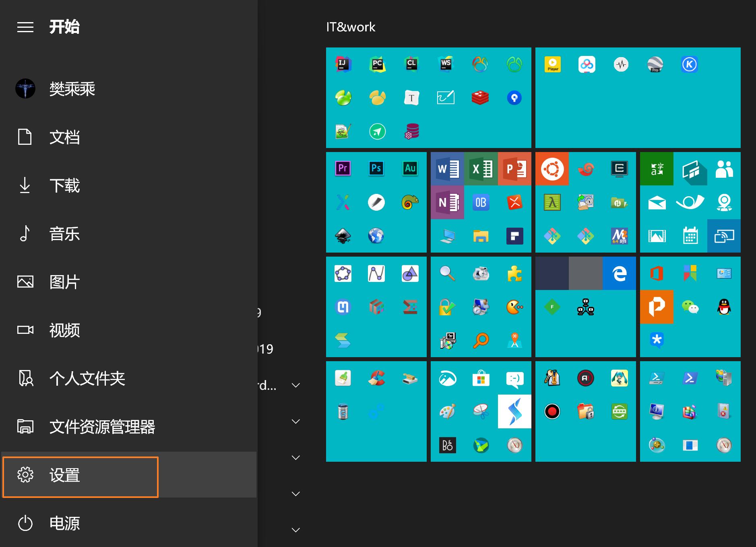Launch Photoshop from the tiles

pyautogui.click(x=376, y=168)
